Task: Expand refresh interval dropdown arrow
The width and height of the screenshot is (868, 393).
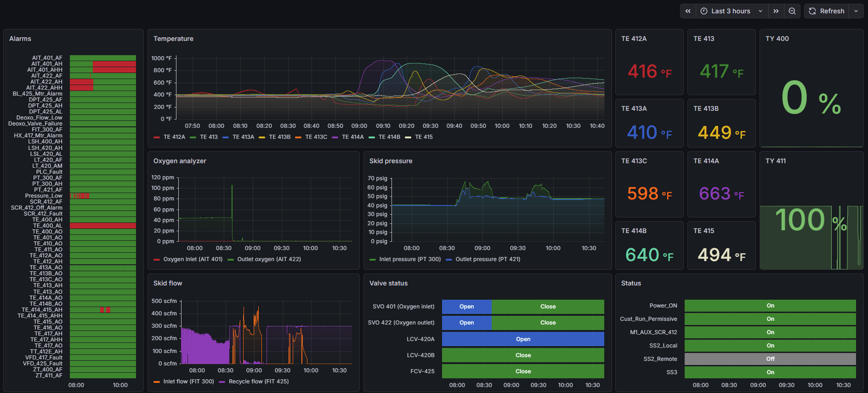Action: pyautogui.click(x=856, y=11)
